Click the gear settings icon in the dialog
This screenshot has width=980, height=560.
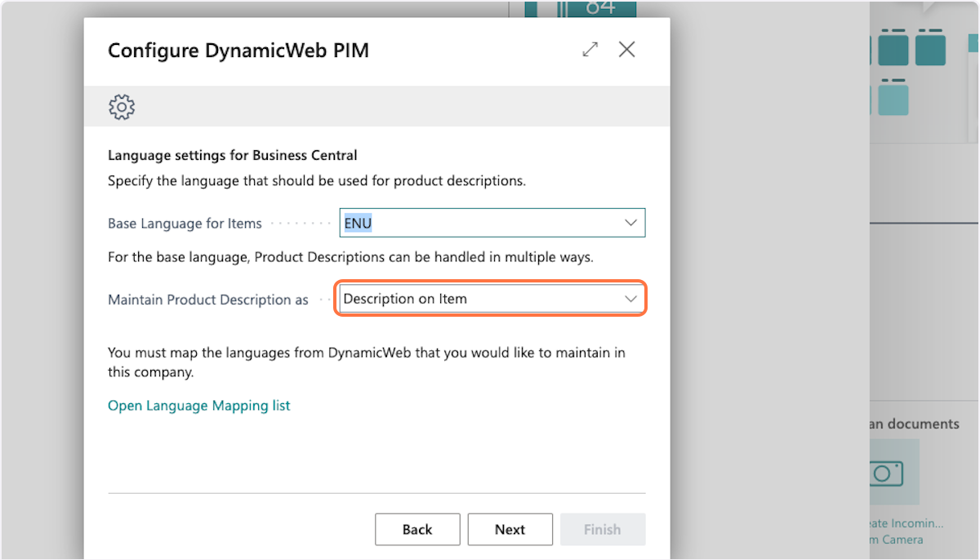122,107
